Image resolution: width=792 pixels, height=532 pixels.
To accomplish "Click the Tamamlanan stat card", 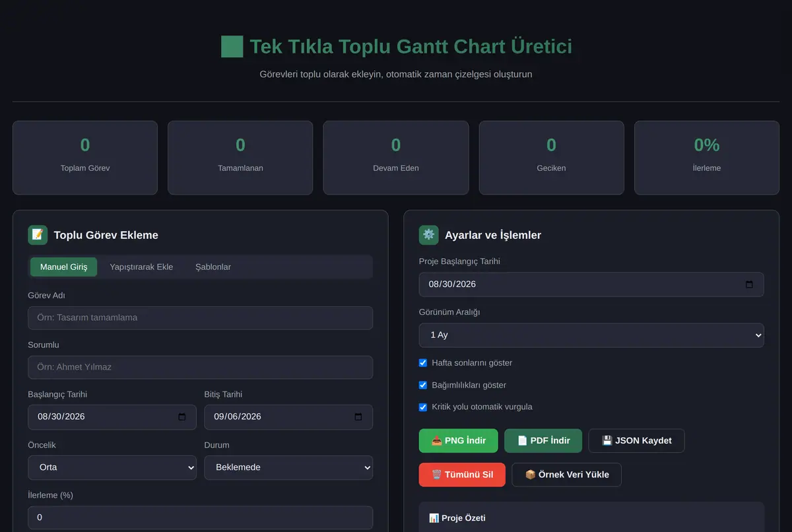I will pos(240,158).
